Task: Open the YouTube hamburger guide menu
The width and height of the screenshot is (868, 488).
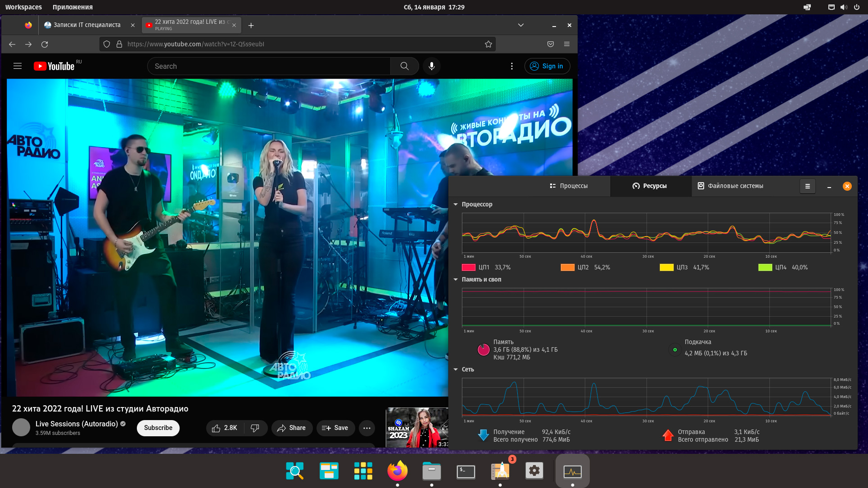Action: point(18,66)
